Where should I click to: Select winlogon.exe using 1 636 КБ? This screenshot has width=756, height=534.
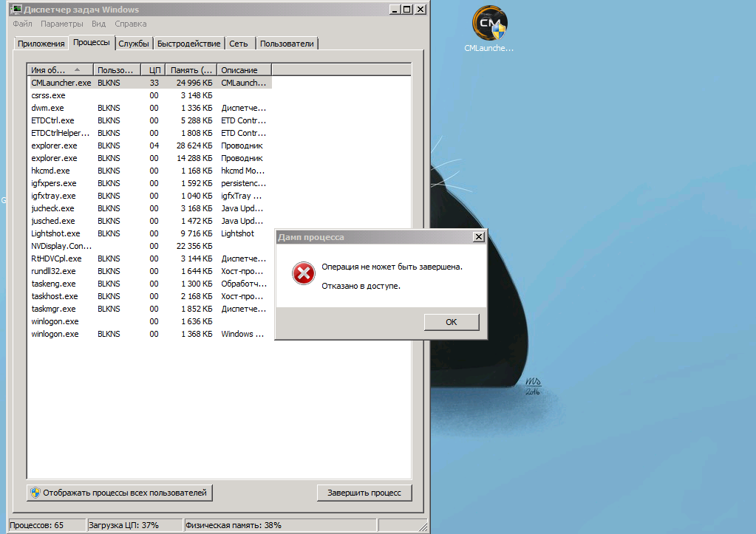point(150,321)
